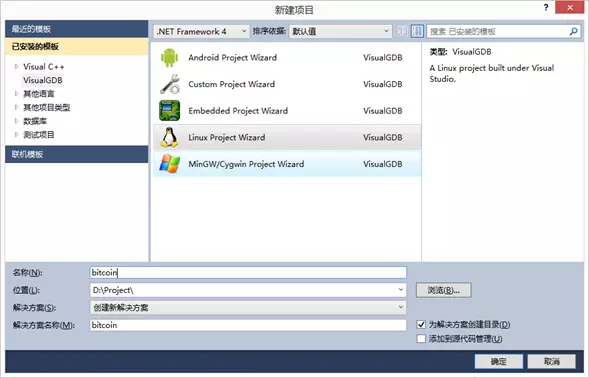
Task: Select Custom Project Wizard template name
Action: coord(231,84)
